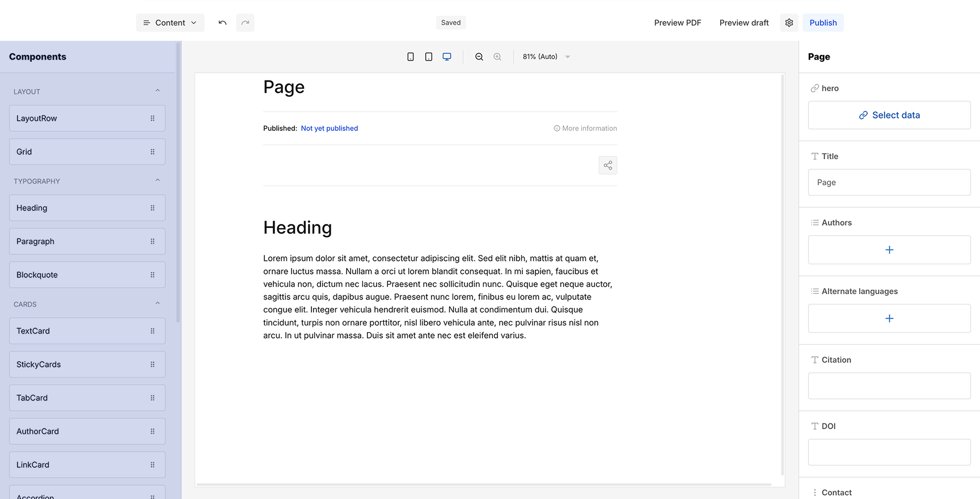980x499 pixels.
Task: Focus the Title input field
Action: (889, 183)
